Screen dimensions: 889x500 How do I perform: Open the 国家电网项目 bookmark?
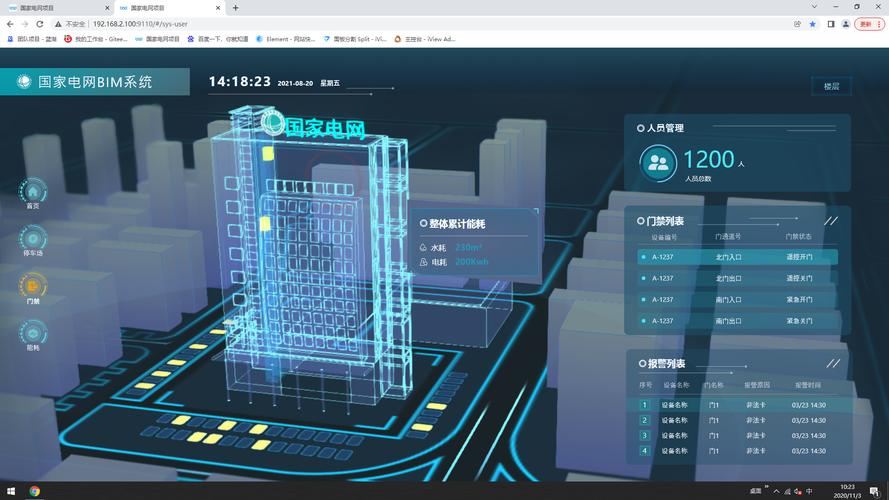pyautogui.click(x=157, y=39)
